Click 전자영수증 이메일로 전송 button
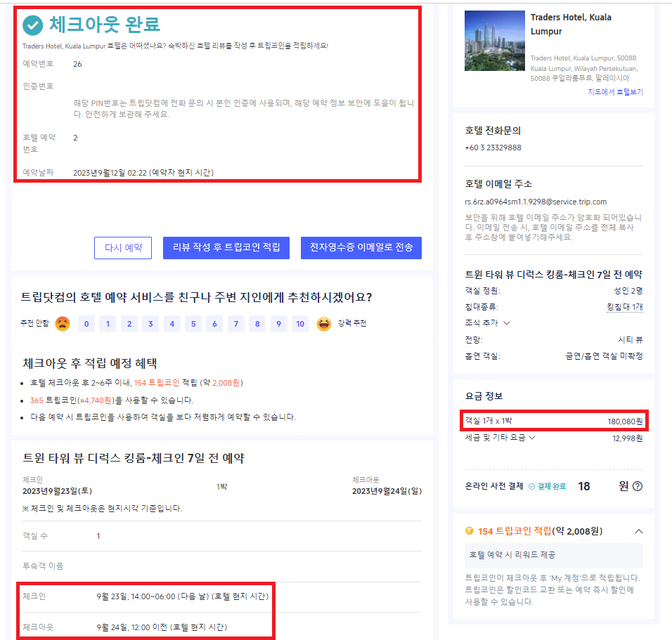672x640 pixels. pyautogui.click(x=361, y=248)
